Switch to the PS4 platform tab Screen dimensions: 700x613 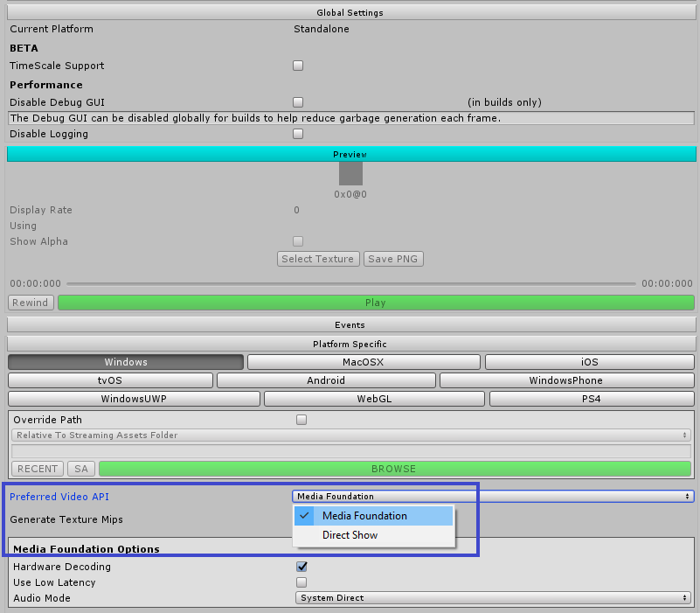click(x=591, y=398)
